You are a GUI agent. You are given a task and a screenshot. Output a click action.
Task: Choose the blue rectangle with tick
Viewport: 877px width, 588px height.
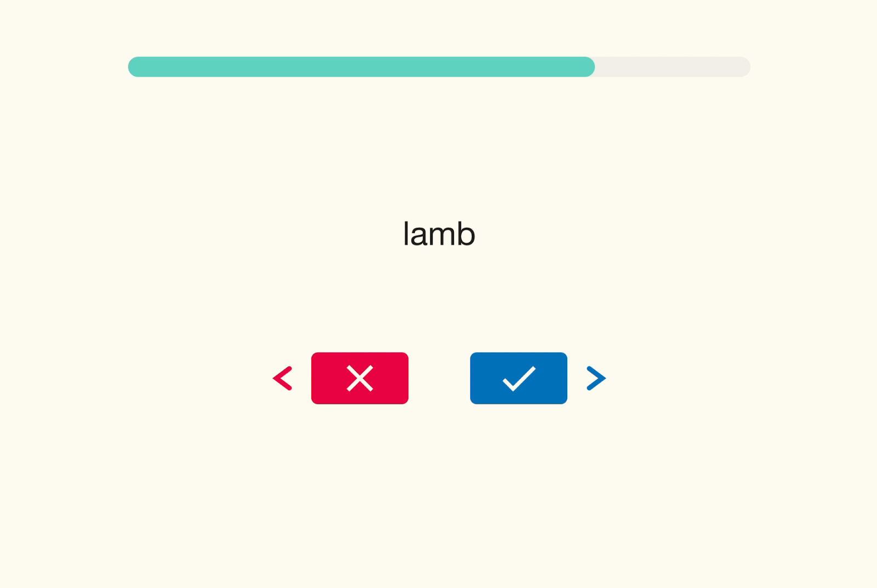pyautogui.click(x=519, y=378)
